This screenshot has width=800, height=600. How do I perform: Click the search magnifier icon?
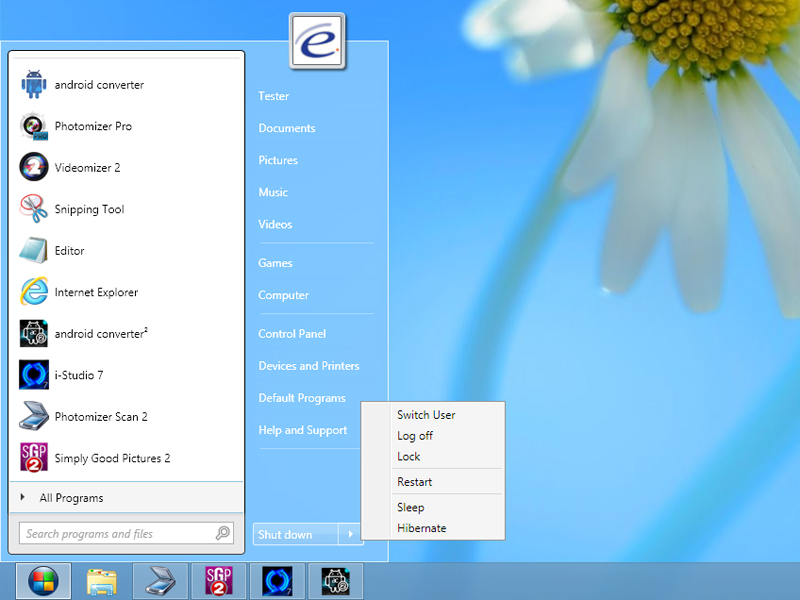pyautogui.click(x=222, y=533)
